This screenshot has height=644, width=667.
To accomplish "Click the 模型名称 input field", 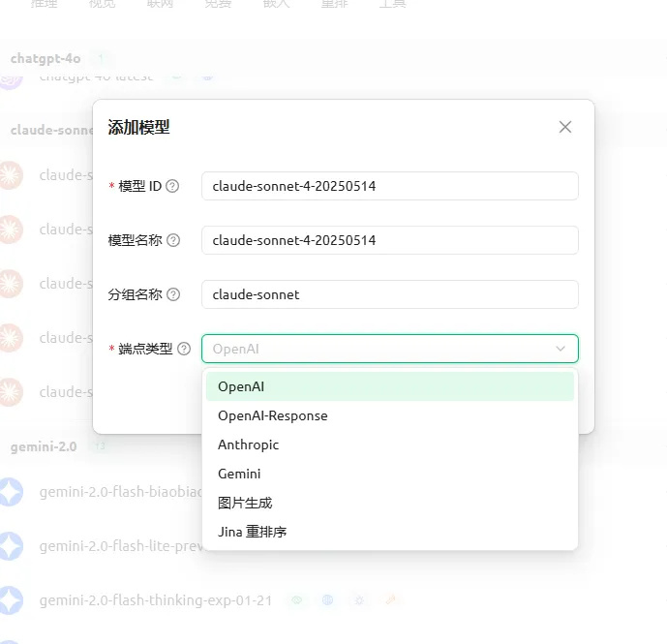I will click(390, 240).
